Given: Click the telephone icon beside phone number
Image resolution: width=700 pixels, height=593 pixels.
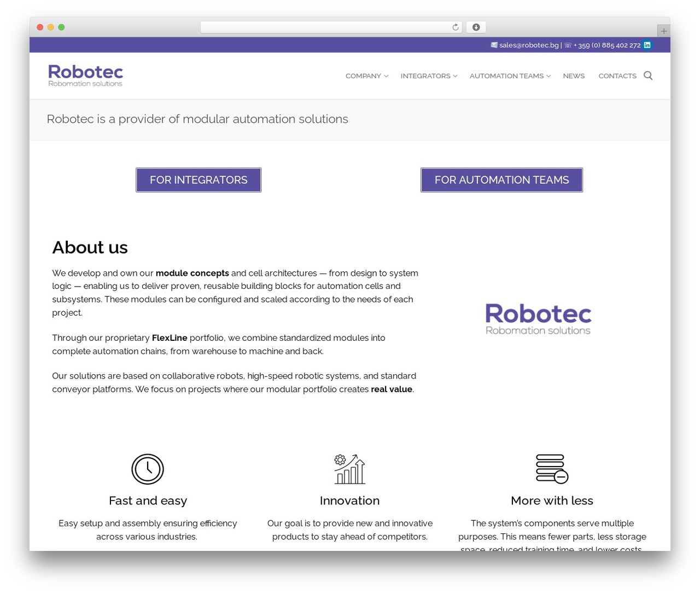Looking at the screenshot, I should click(568, 45).
